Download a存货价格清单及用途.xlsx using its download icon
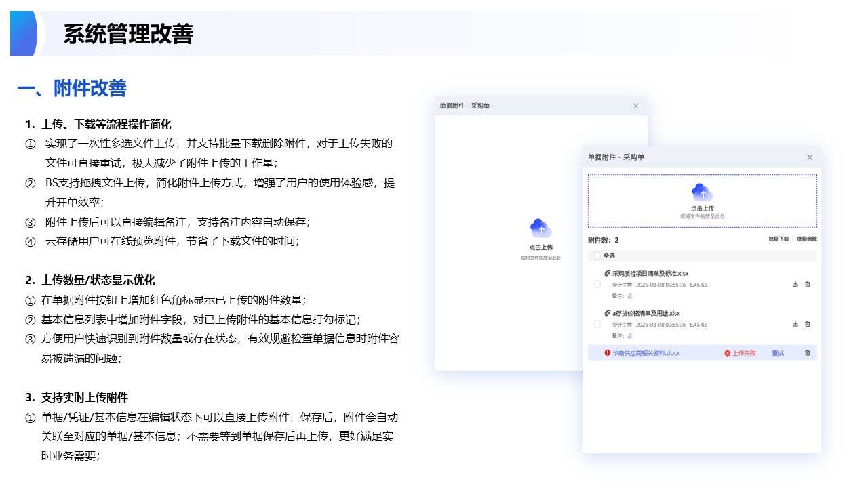 click(x=795, y=324)
